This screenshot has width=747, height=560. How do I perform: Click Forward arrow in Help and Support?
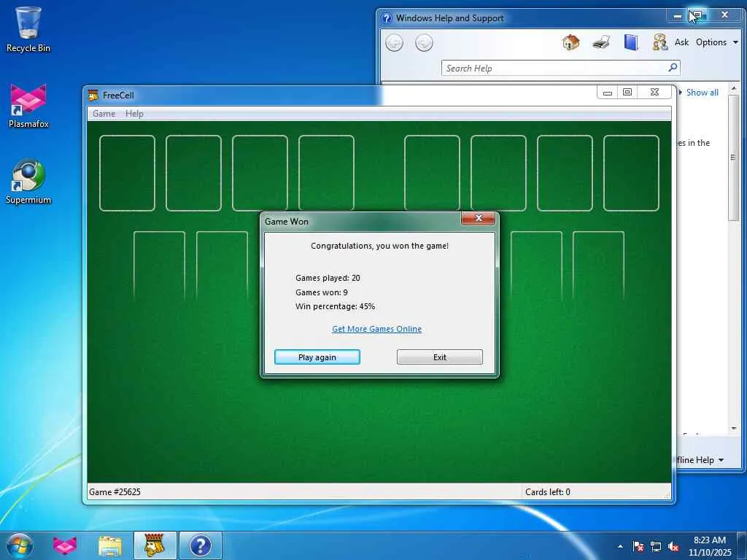(424, 43)
